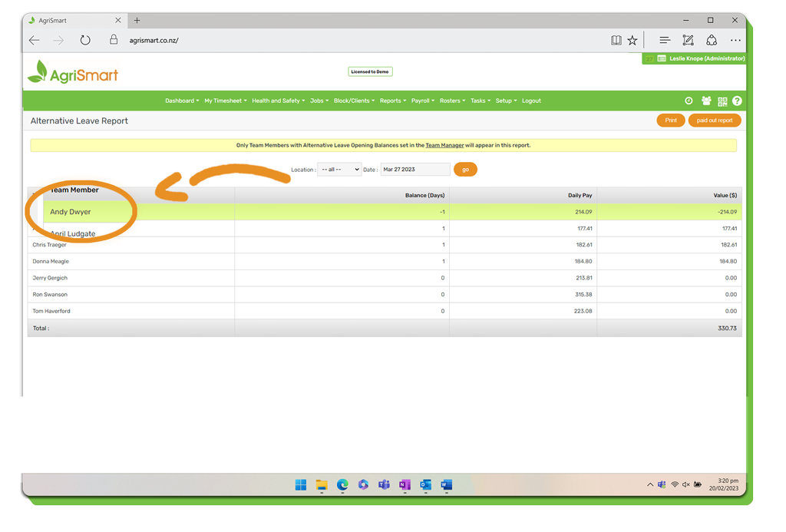Refresh the browser page
Screen dimensions: 786x532
(85, 41)
